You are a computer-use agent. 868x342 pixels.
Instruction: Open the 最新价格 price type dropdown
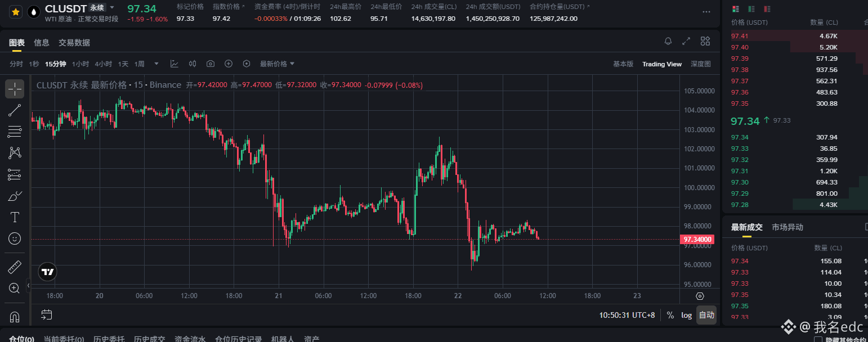point(277,64)
